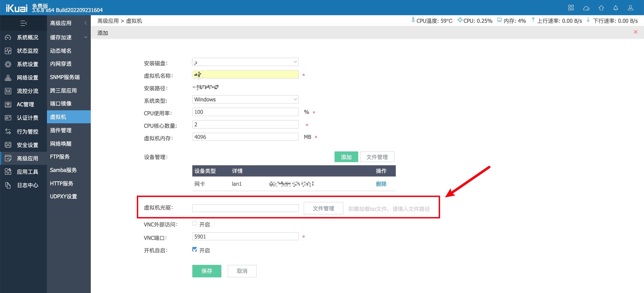Collapse the left sidebar with the hamburger icon

point(23,23)
